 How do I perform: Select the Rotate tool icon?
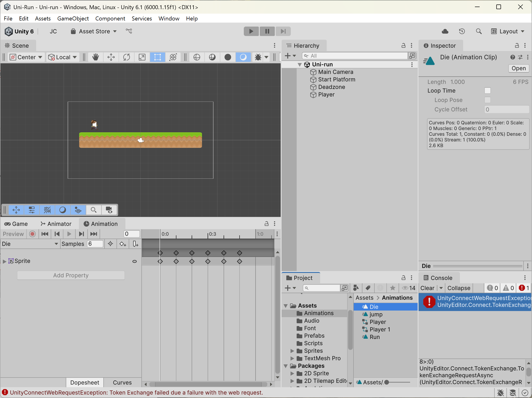pyautogui.click(x=127, y=57)
